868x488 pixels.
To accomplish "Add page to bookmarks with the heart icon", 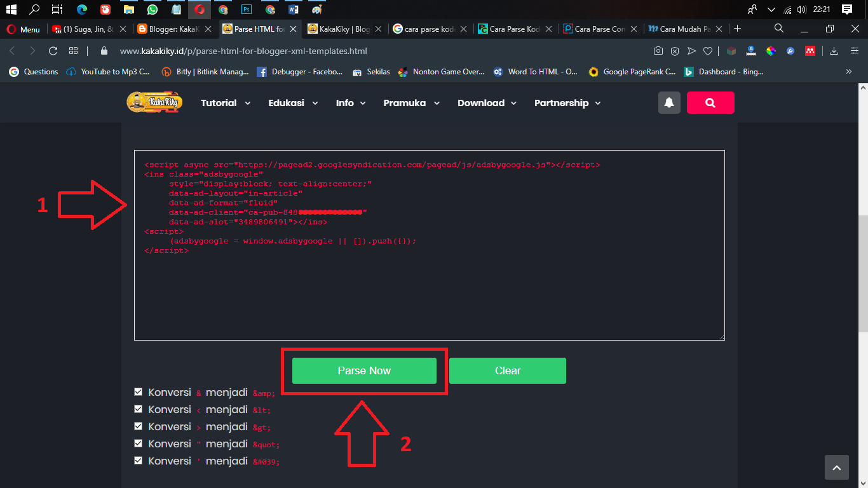I will 707,51.
